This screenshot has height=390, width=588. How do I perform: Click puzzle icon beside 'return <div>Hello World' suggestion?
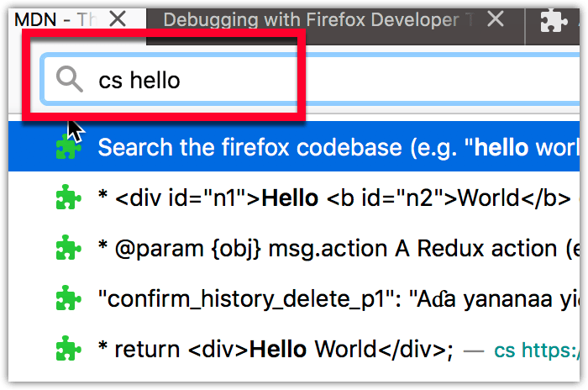(68, 348)
